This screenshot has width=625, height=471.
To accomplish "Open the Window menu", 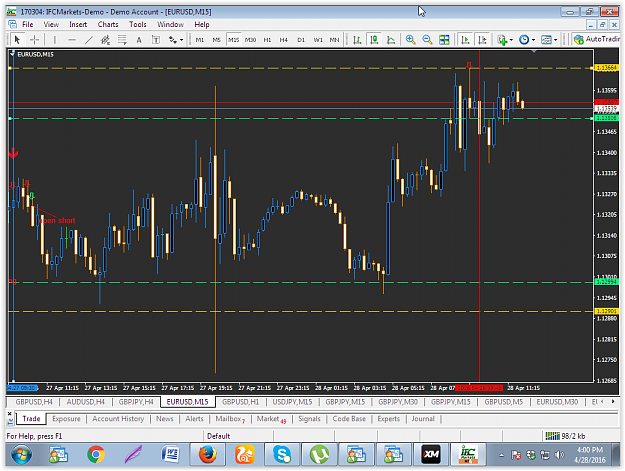I will click(x=171, y=24).
